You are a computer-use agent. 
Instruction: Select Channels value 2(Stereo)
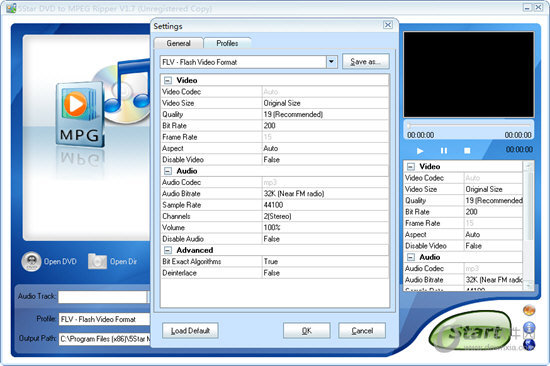326,216
